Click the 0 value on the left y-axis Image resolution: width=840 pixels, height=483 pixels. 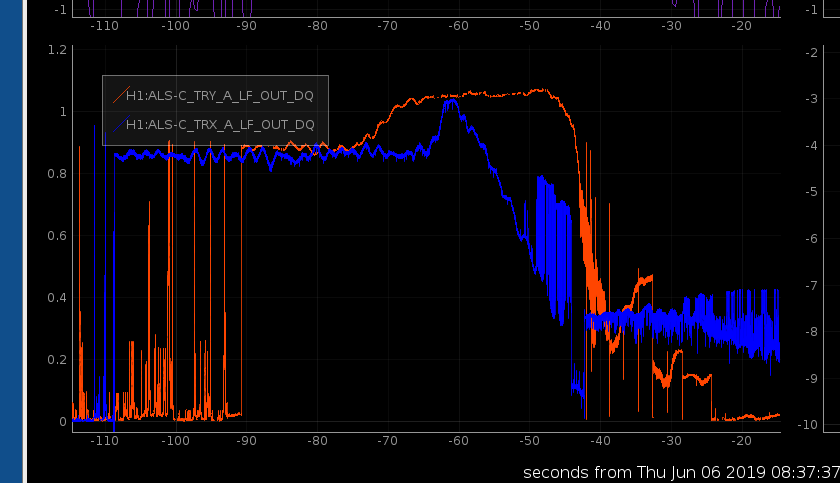pyautogui.click(x=63, y=422)
